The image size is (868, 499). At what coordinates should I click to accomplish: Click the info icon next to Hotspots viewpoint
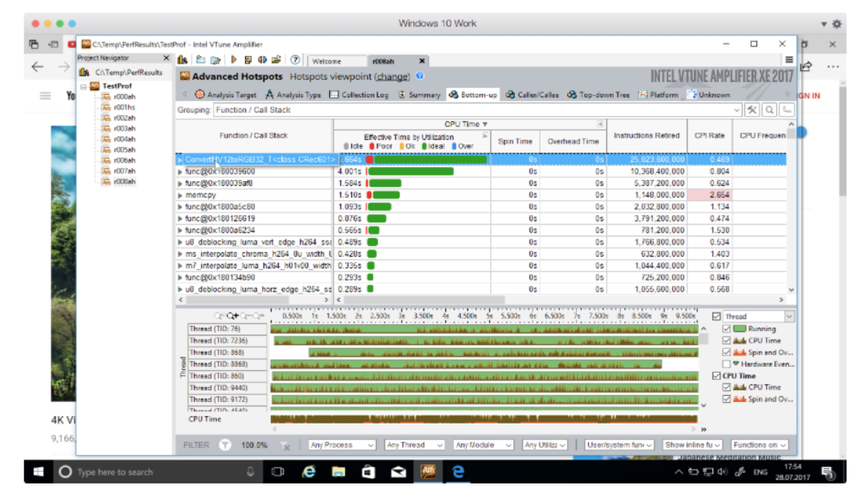[420, 76]
